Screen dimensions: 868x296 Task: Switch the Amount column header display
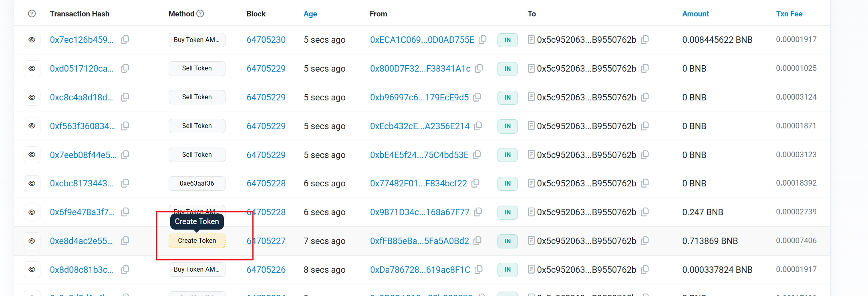[x=695, y=14]
